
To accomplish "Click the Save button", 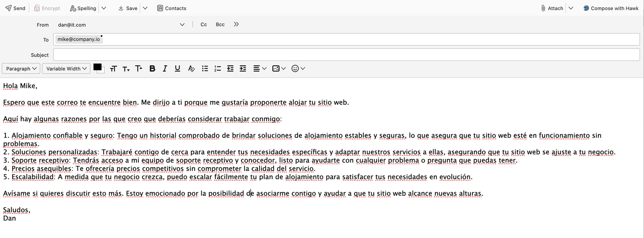I will tap(128, 8).
